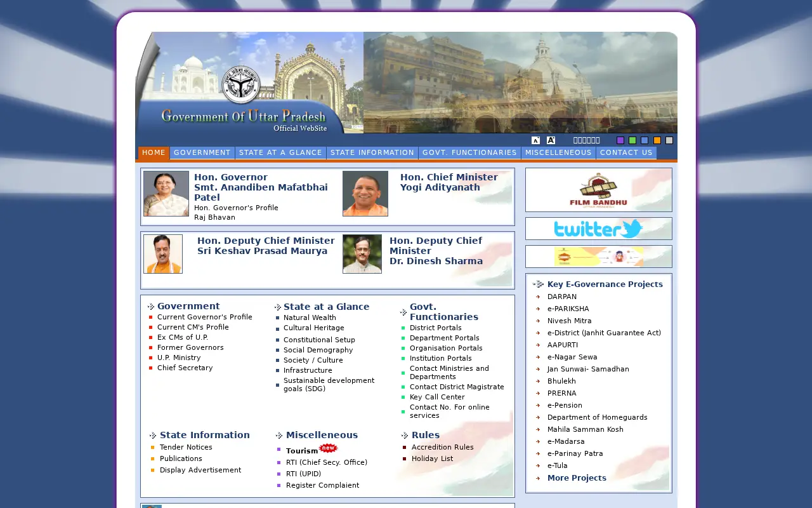Open the GOVERNMENT menu
This screenshot has height=508, width=812.
pos(202,153)
